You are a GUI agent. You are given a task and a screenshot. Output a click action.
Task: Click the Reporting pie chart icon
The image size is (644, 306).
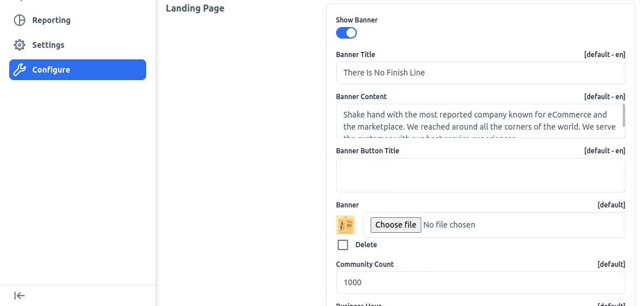point(20,20)
